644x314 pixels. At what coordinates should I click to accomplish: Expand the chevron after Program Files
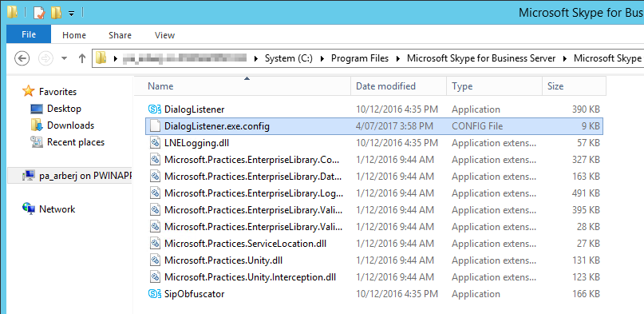397,58
